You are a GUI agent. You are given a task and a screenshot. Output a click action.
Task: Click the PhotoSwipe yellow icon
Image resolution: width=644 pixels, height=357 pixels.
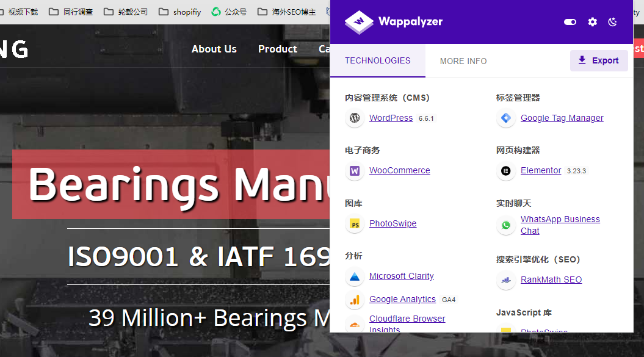[x=355, y=224]
